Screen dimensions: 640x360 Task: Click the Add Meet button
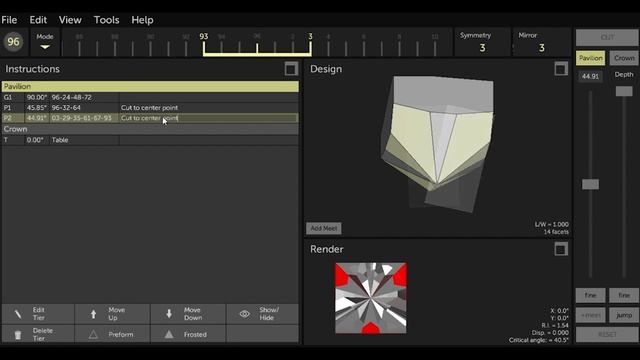coord(324,229)
